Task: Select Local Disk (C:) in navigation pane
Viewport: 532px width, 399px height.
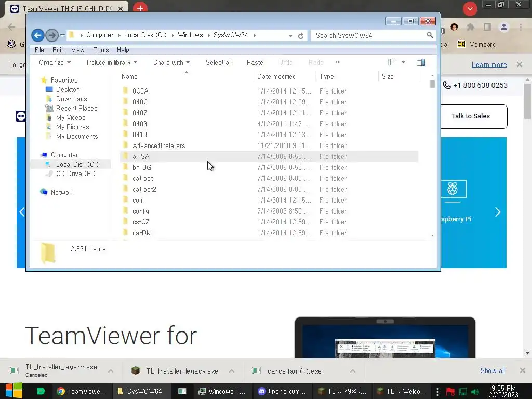Action: tap(77, 164)
